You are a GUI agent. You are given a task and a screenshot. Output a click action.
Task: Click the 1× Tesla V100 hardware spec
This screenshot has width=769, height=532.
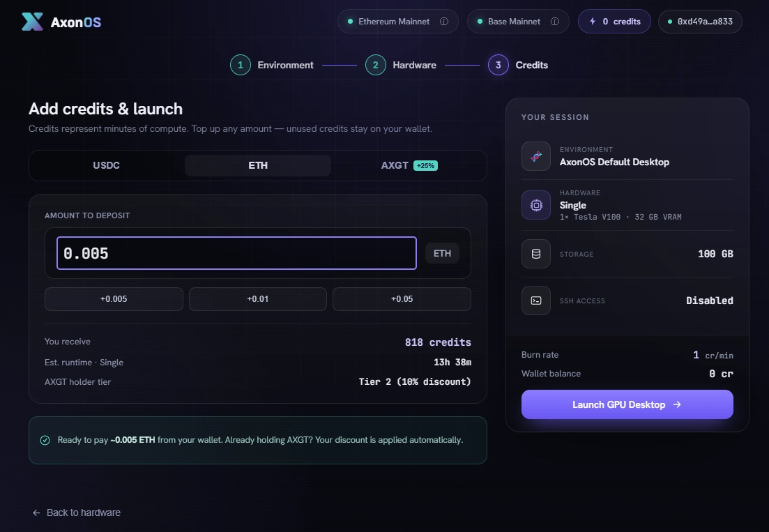pos(620,217)
